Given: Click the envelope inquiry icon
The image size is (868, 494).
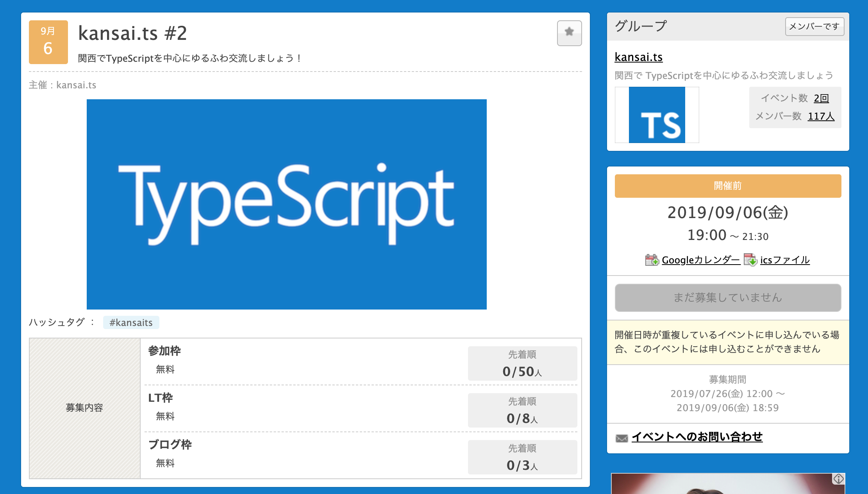Looking at the screenshot, I should click(x=622, y=438).
